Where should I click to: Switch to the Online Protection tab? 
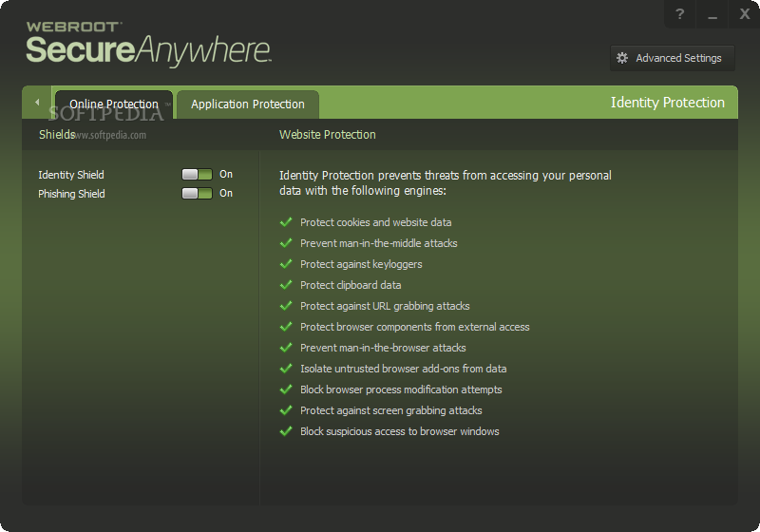pyautogui.click(x=114, y=104)
